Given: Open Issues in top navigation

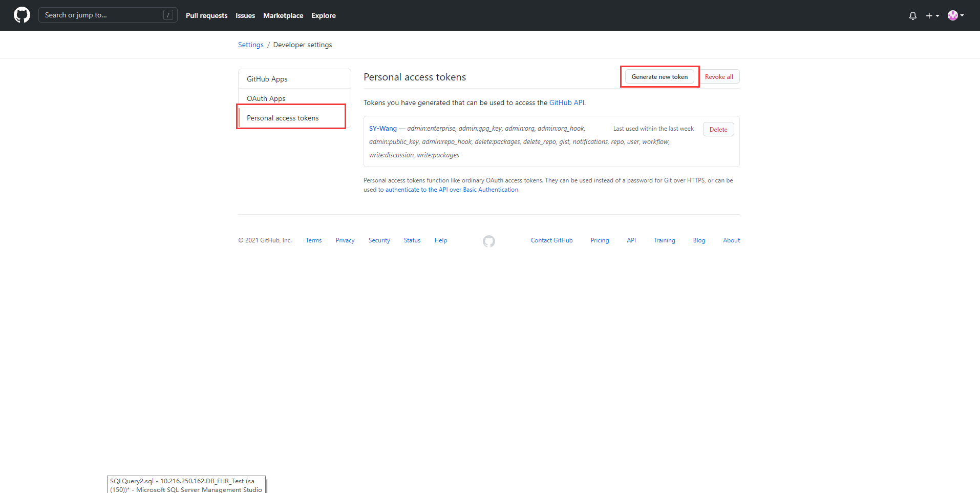Looking at the screenshot, I should click(x=245, y=16).
